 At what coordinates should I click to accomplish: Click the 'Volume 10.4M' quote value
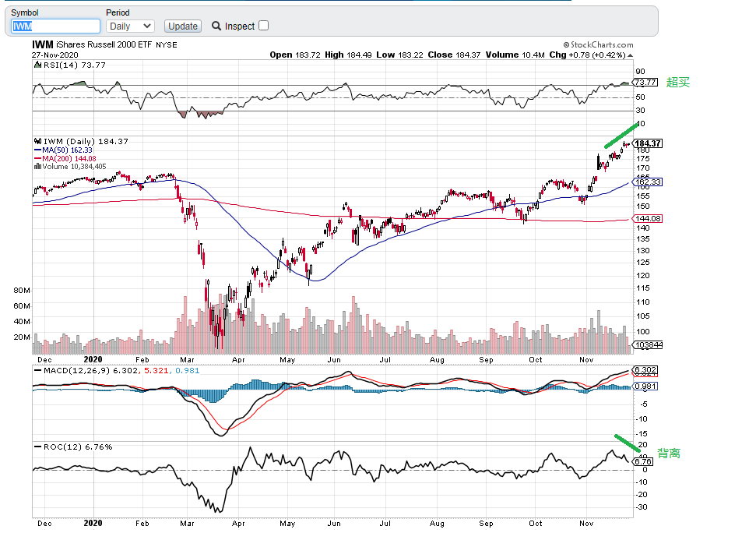click(515, 55)
